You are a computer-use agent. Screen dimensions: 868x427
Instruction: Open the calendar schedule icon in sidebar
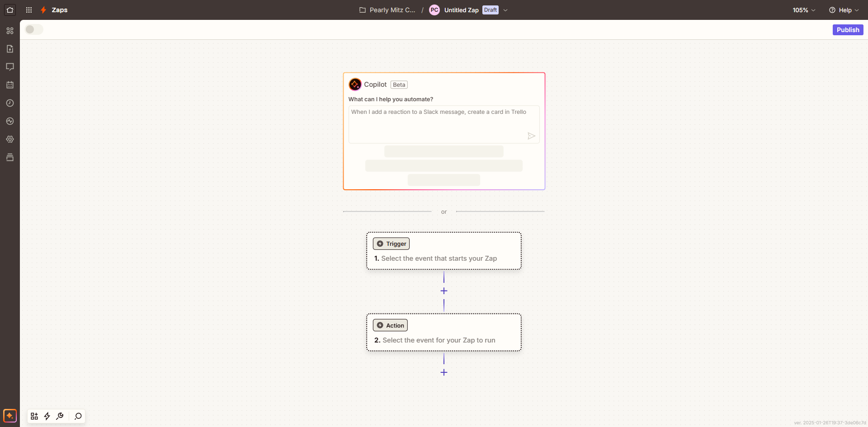[10, 85]
